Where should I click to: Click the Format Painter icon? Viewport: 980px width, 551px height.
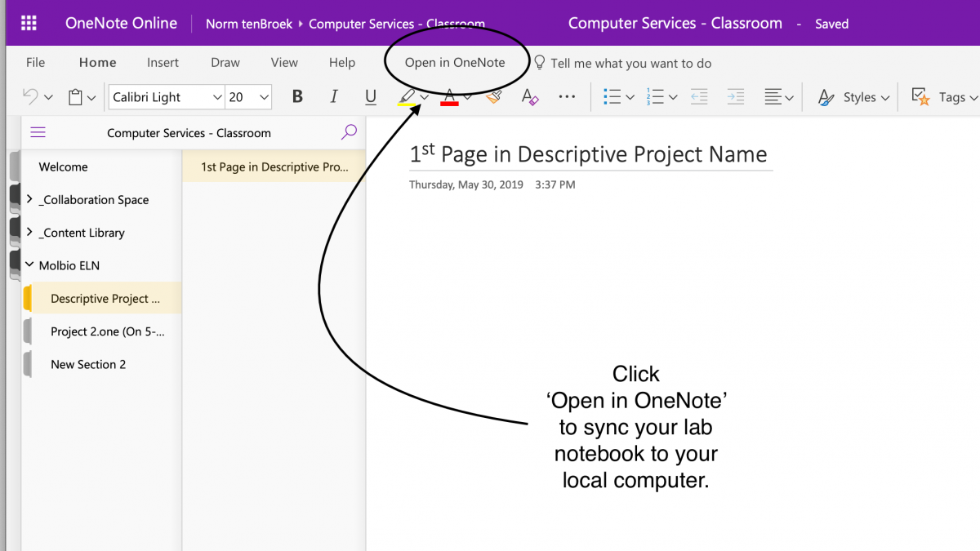point(493,97)
